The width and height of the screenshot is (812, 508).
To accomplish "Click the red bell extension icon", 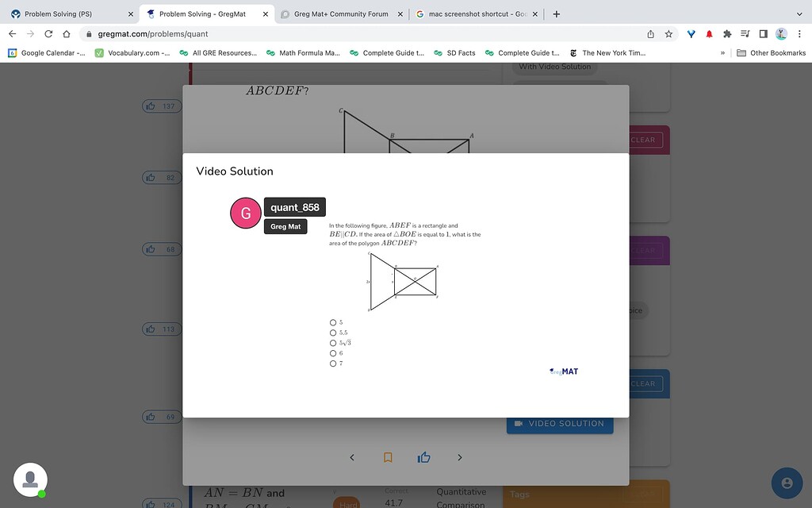I will point(709,33).
